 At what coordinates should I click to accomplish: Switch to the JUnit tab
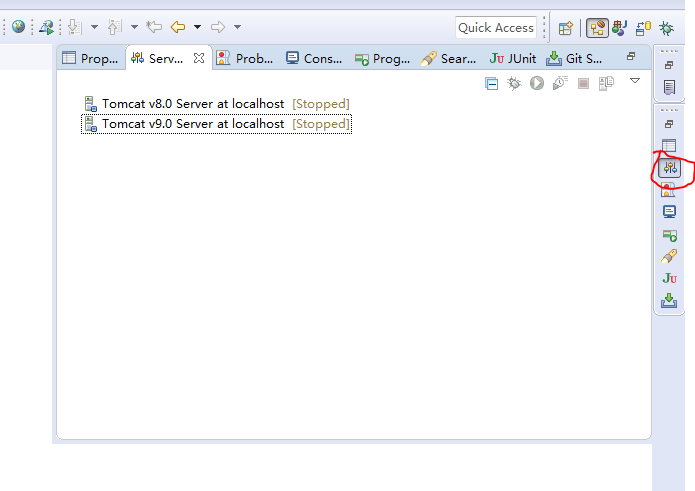[513, 58]
